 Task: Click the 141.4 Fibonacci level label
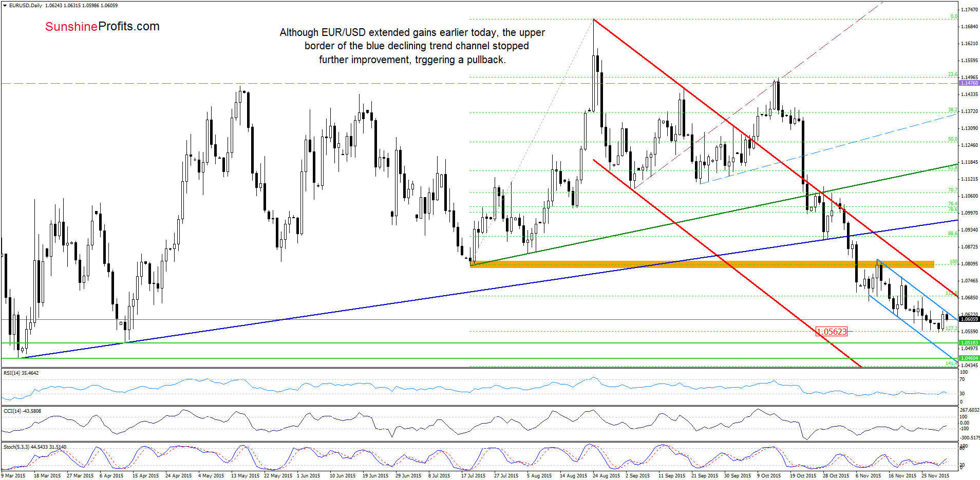click(951, 363)
